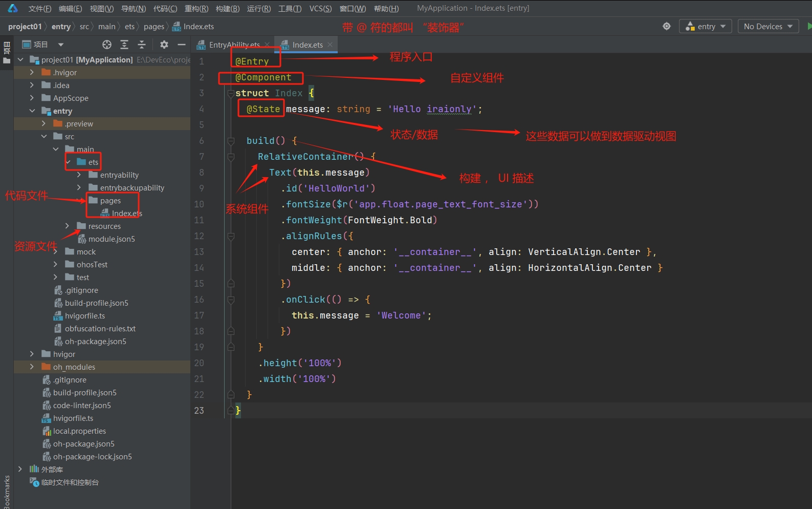Toggle code folding at build() line 6
The width and height of the screenshot is (812, 509).
tap(231, 141)
